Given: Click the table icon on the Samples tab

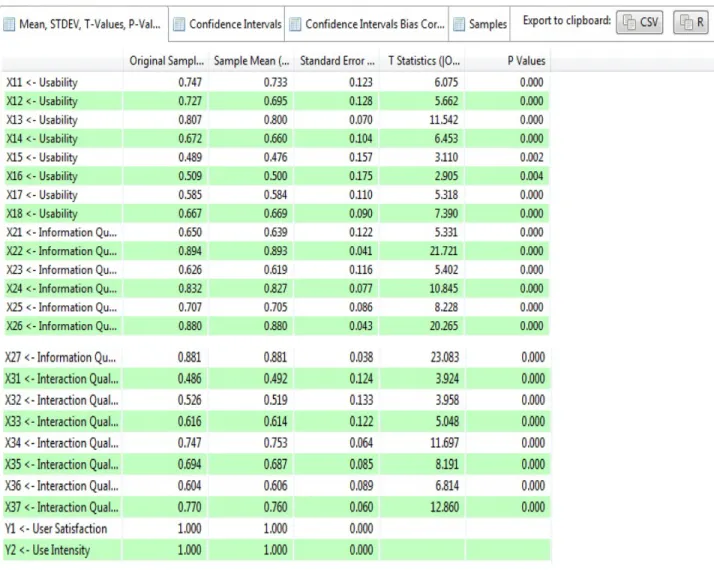Looking at the screenshot, I should tap(459, 24).
